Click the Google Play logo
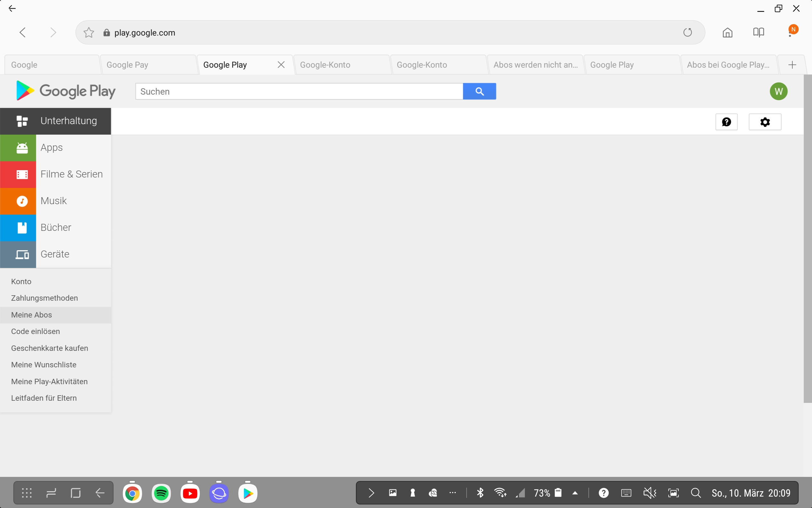This screenshot has width=812, height=508. pos(66,91)
